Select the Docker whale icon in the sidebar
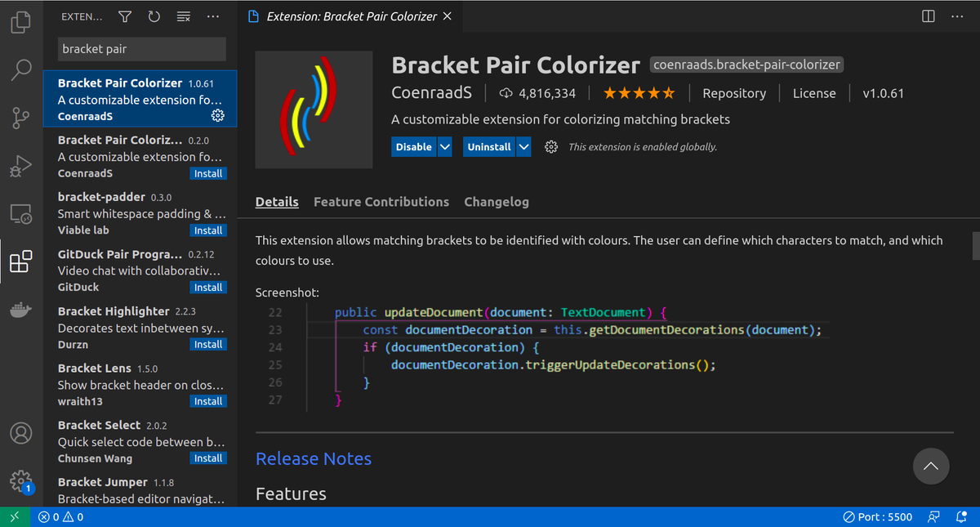The width and height of the screenshot is (980, 527). 20,309
